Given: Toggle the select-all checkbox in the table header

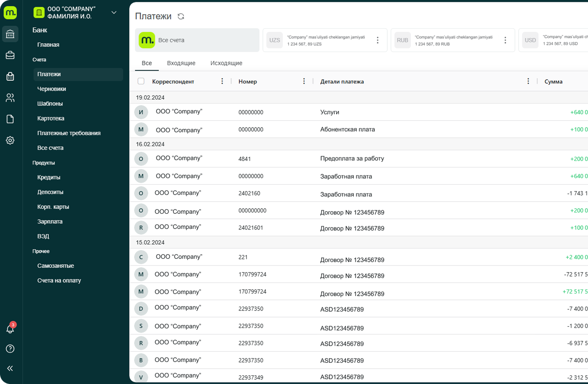Looking at the screenshot, I should pos(141,81).
